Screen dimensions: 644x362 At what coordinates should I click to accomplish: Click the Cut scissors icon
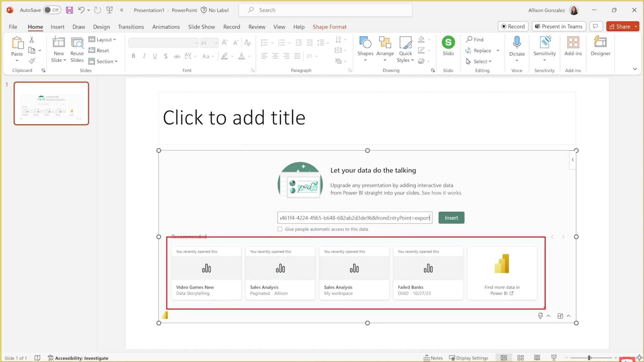(32, 40)
